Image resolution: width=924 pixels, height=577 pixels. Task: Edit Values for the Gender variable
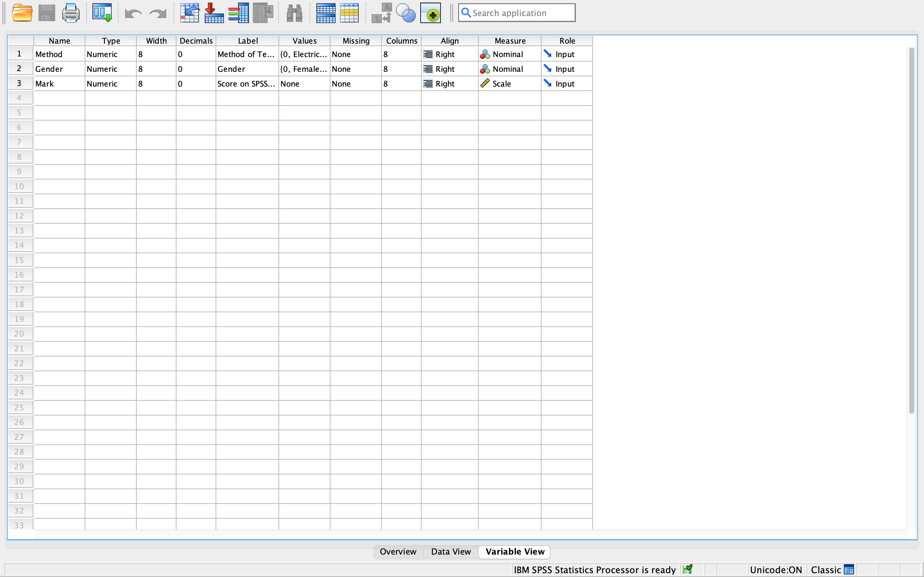point(304,69)
